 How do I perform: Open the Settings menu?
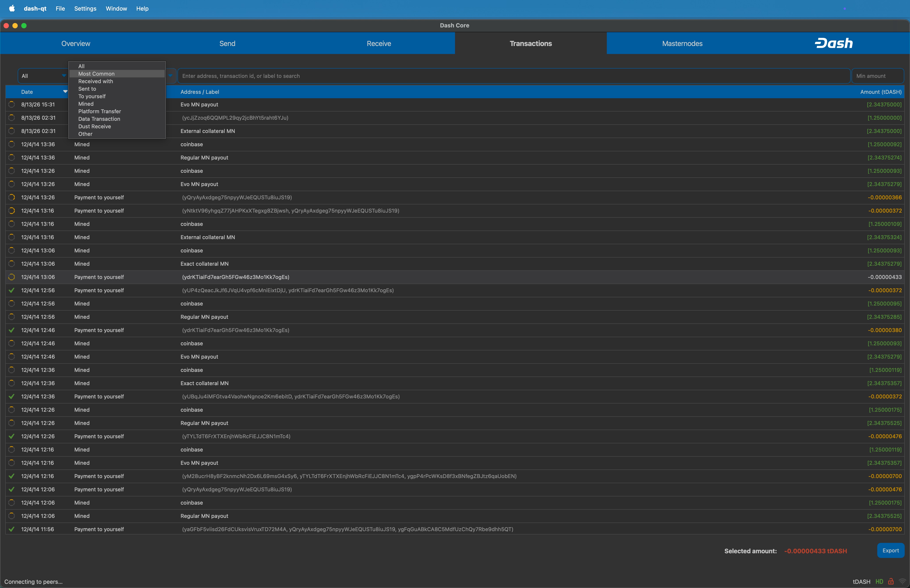point(85,8)
